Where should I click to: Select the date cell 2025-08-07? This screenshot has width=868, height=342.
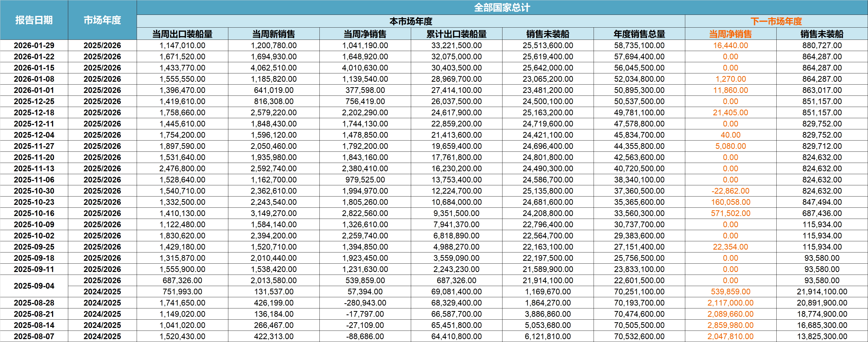pyautogui.click(x=34, y=336)
